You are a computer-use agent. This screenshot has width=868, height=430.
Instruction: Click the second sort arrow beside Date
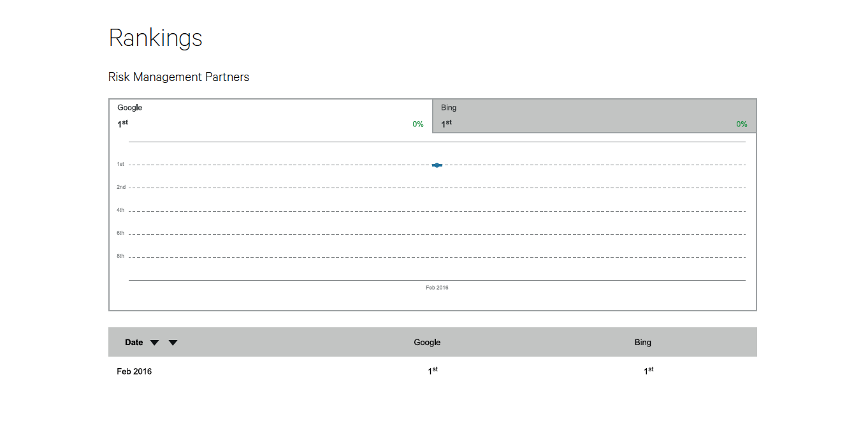tap(173, 343)
